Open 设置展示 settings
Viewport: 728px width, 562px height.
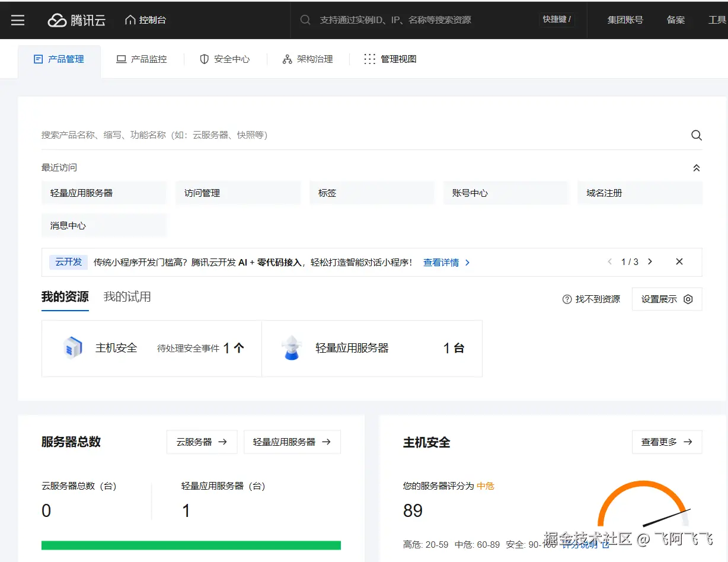tap(667, 299)
